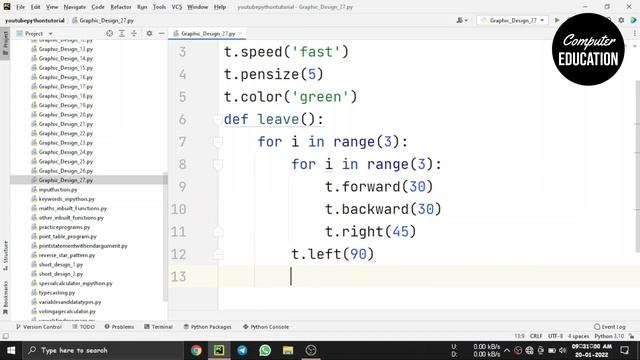This screenshot has width=640, height=360.
Task: Open Graphic_Design_27 run configuration dropdown
Action: [512, 20]
